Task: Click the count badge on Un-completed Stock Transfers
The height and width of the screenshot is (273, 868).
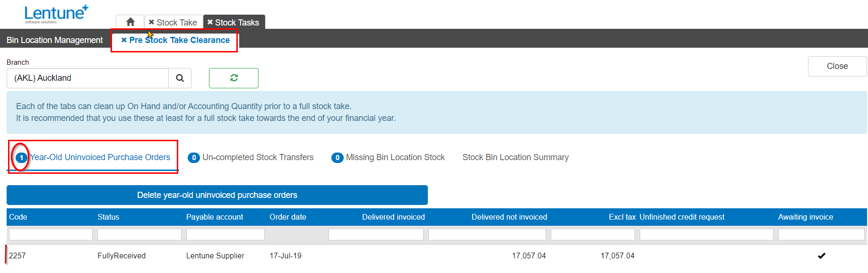Action: pos(194,158)
